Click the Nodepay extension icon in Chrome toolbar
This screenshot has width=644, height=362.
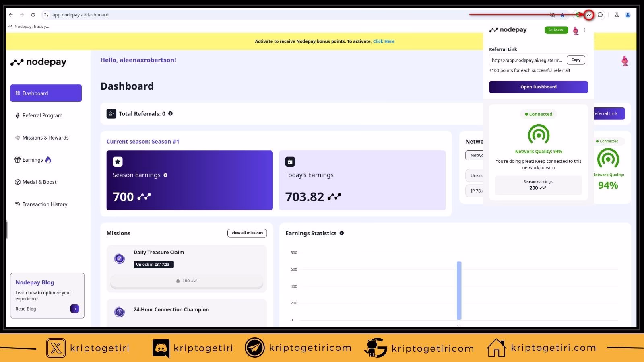(x=589, y=15)
